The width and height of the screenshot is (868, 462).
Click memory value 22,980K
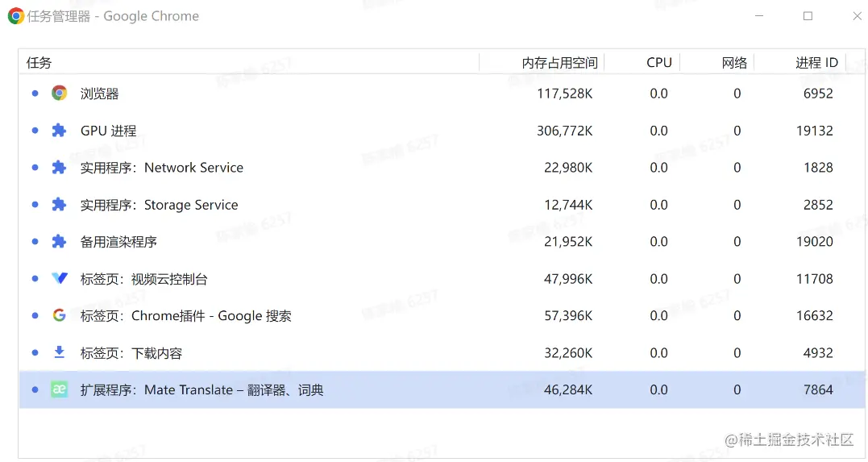[568, 167]
